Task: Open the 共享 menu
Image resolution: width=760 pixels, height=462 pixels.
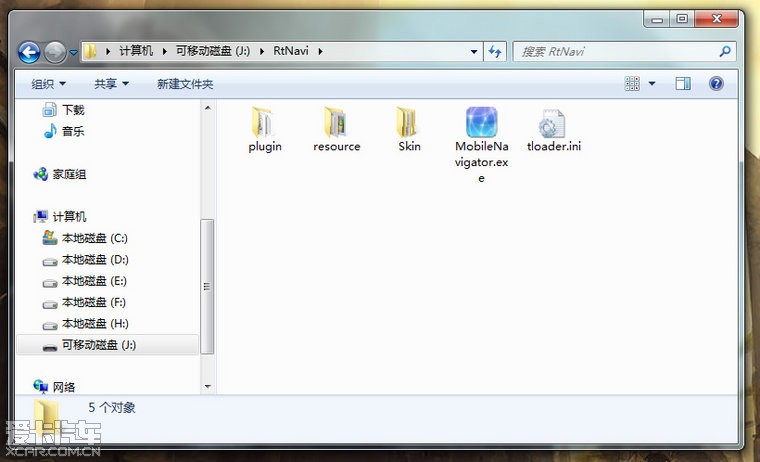Action: 111,84
